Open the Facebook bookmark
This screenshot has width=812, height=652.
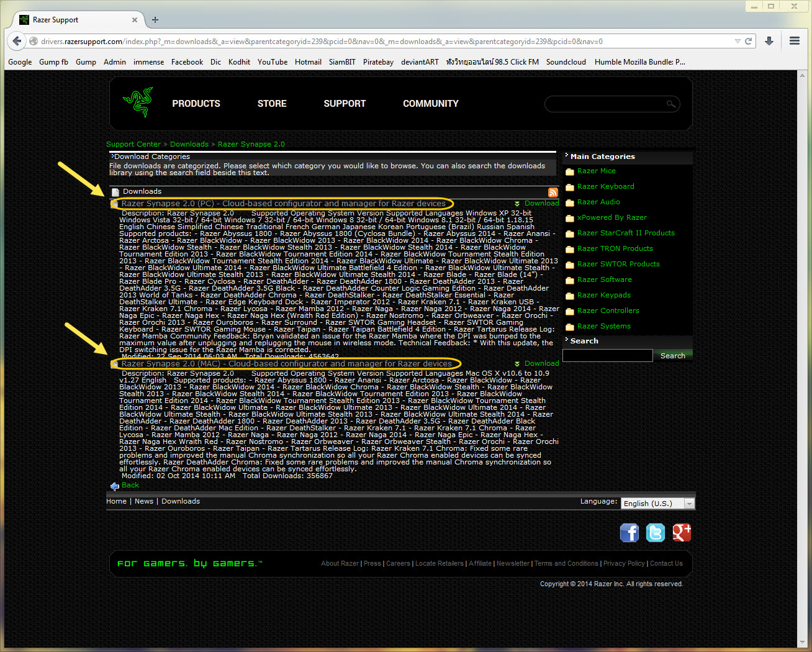tap(187, 62)
